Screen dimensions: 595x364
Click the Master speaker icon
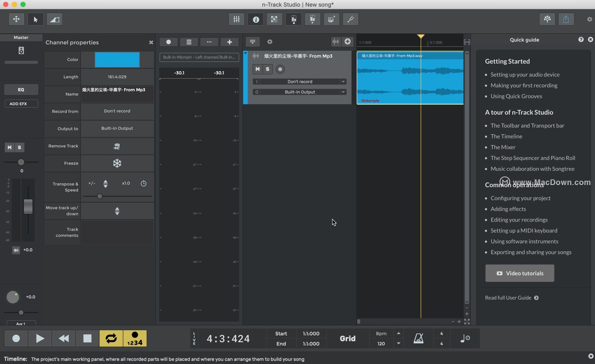point(21,51)
